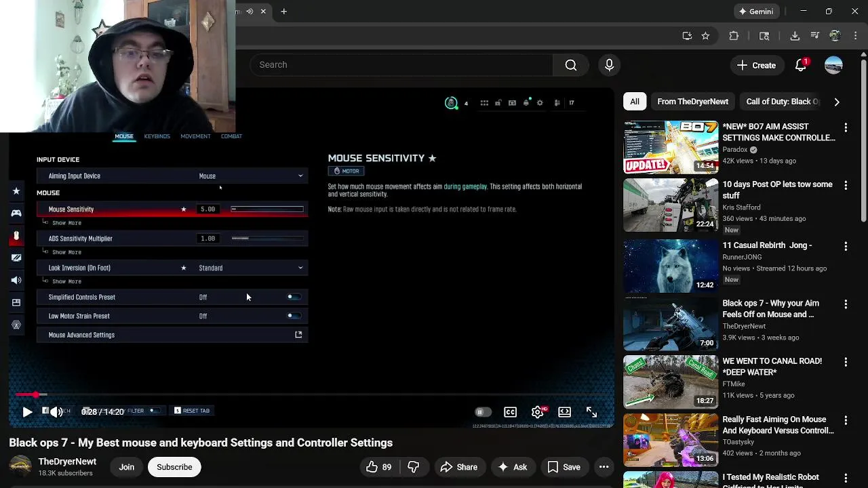
Task: Select the All filter chip
Action: coord(635,102)
